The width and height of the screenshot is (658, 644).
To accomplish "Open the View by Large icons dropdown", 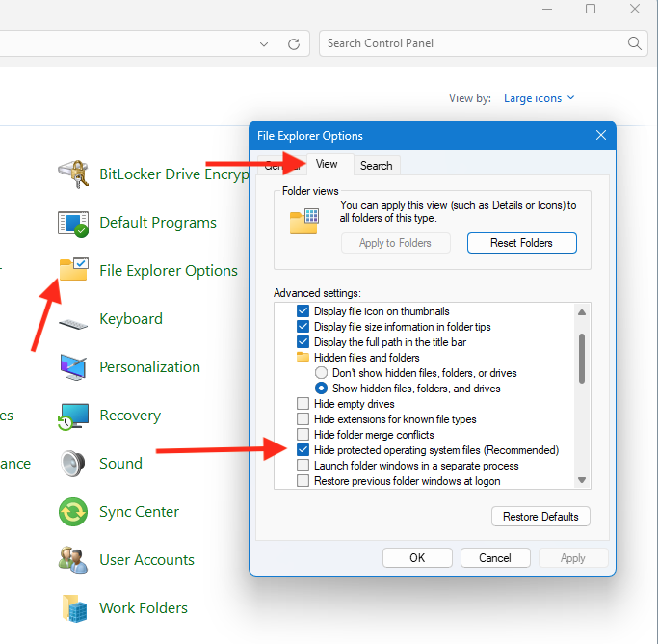I will [x=539, y=98].
